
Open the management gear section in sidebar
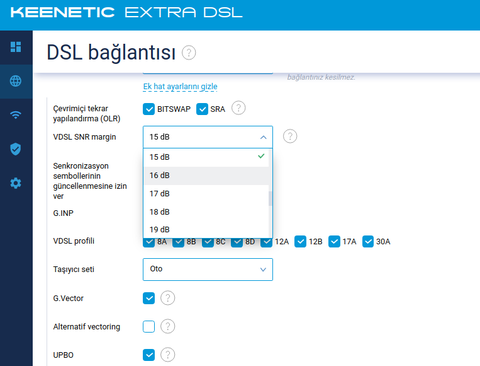click(16, 183)
